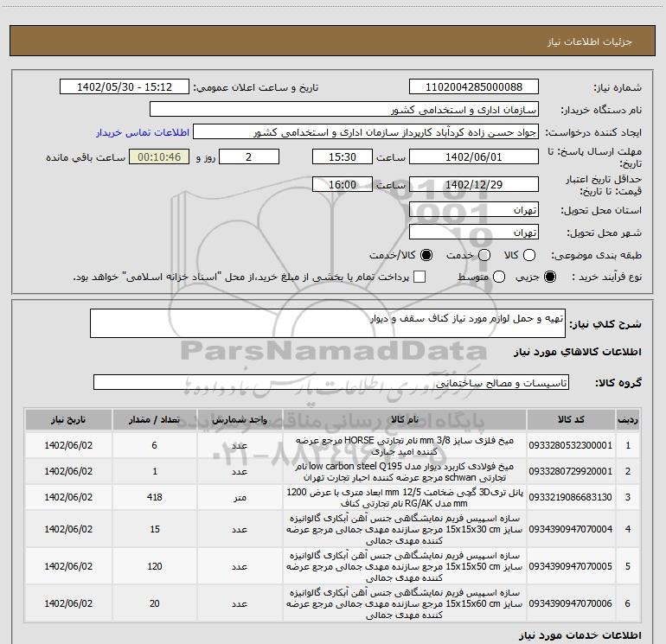666x644 pixels.
Task: Click product code 0934390947070005
Action: coord(571,566)
